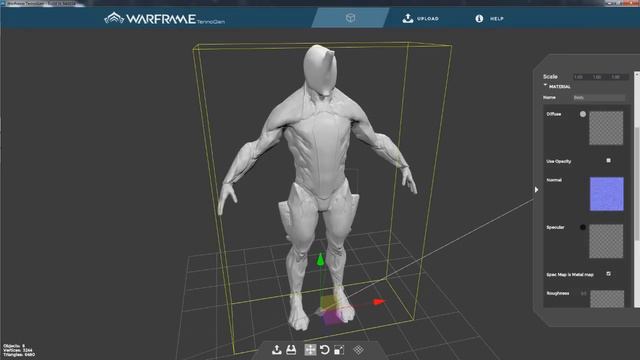Open the Diffuse color picker circle
Image resolution: width=640 pixels, height=360 pixels.
583,114
